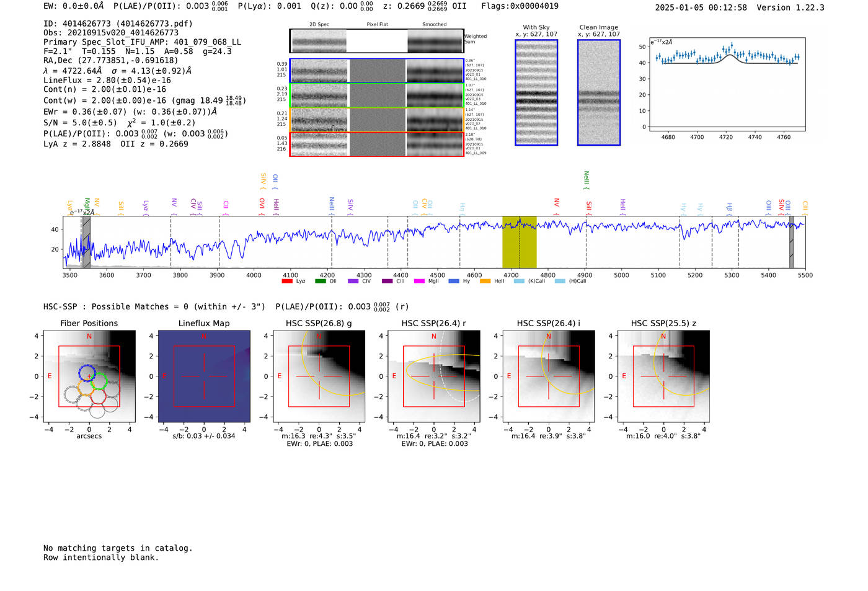
Task: Click the 'F=2.1" T=0.155' parameters line
Action: tap(138, 51)
